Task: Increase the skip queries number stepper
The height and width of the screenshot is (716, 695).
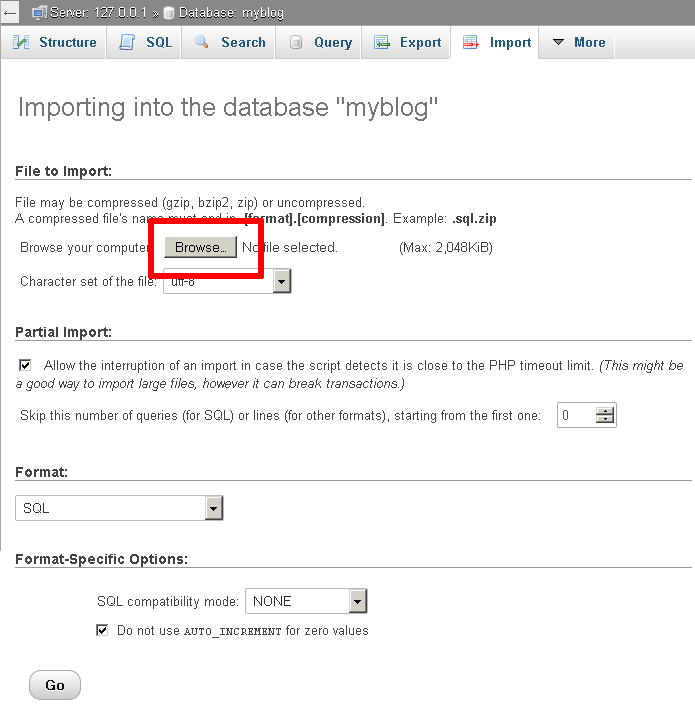Action: [605, 410]
